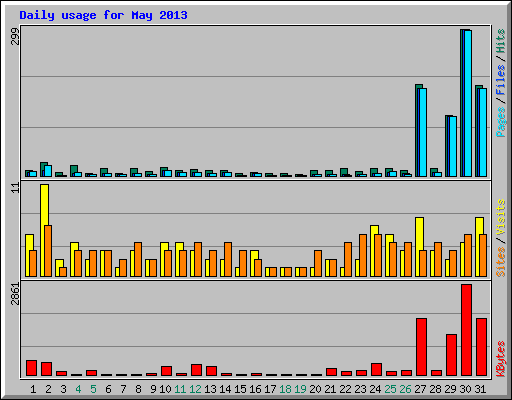Click green weekend day label 5
This screenshot has height=400, width=512.
click(93, 389)
